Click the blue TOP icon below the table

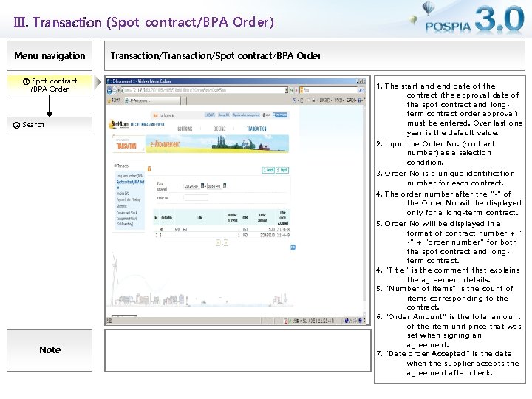(x=293, y=248)
